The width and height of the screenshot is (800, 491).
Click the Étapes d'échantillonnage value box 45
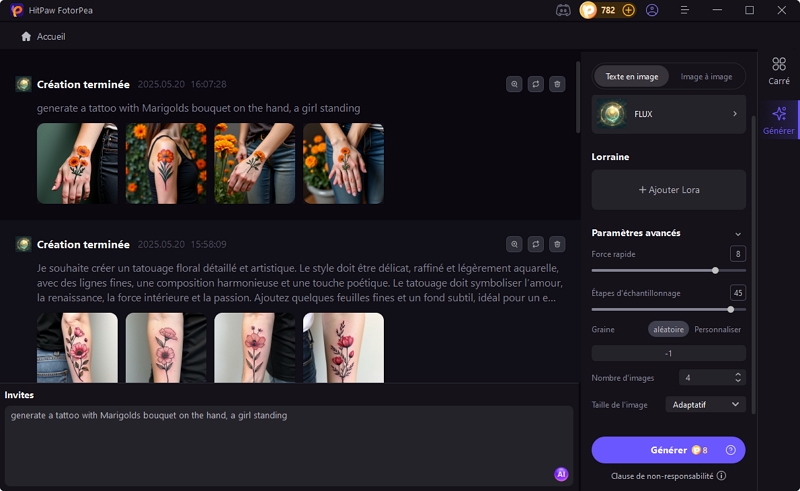point(738,292)
